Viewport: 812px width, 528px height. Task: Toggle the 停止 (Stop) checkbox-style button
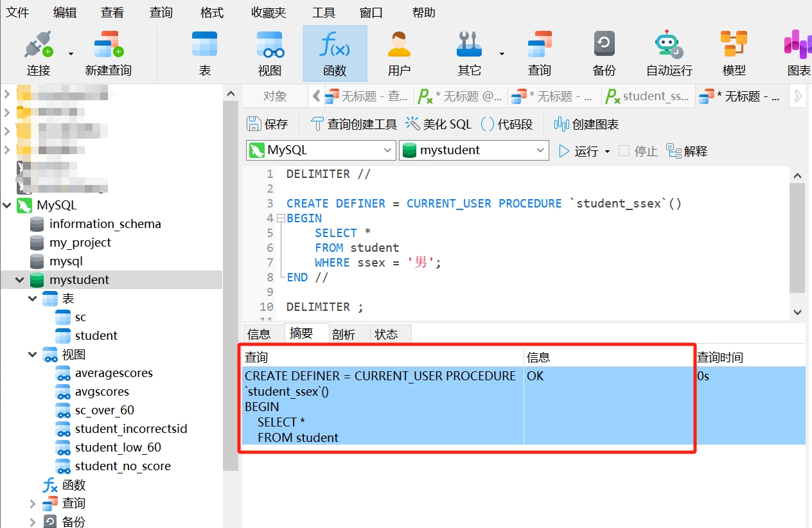624,151
